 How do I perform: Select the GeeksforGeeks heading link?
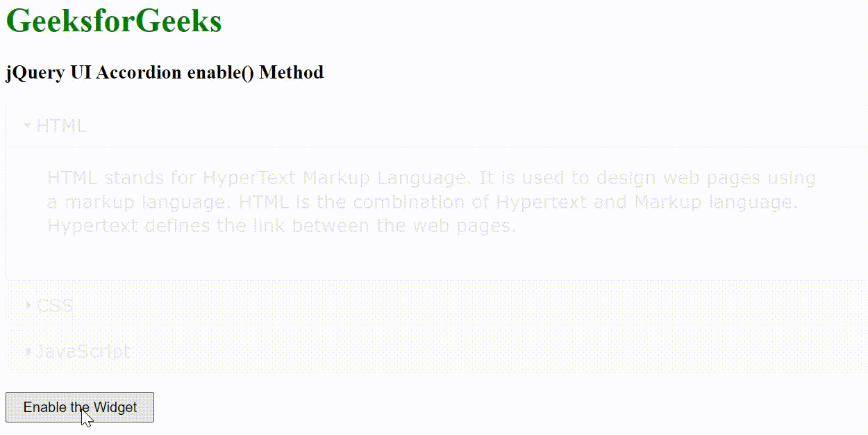click(x=114, y=21)
